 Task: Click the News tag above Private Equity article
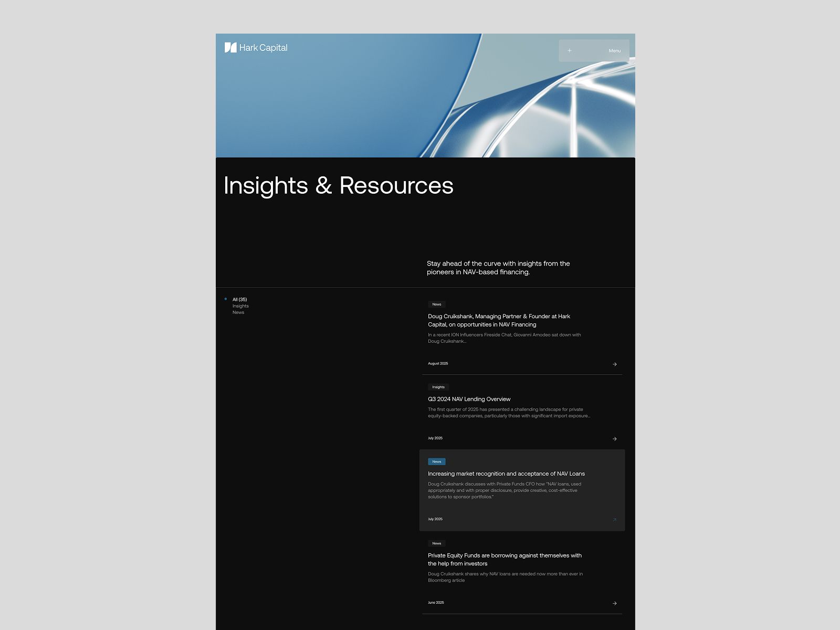click(x=436, y=544)
